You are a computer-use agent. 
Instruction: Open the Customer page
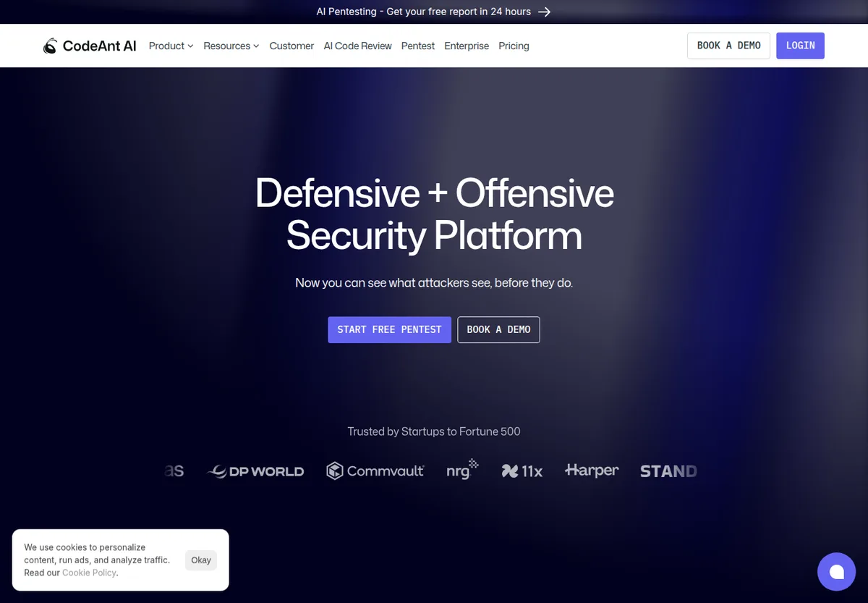tap(292, 46)
